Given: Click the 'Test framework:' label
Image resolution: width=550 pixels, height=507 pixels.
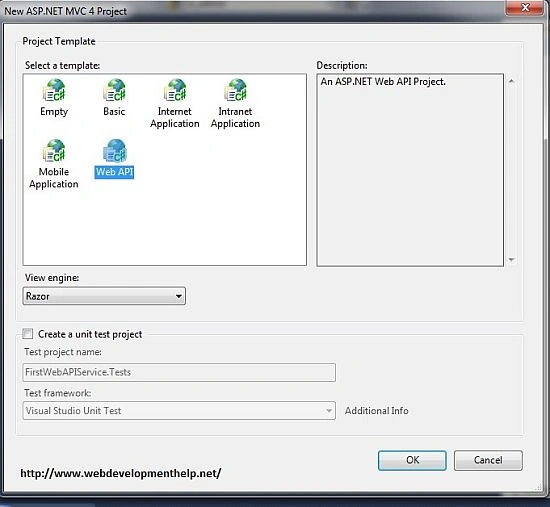Looking at the screenshot, I should (58, 393).
